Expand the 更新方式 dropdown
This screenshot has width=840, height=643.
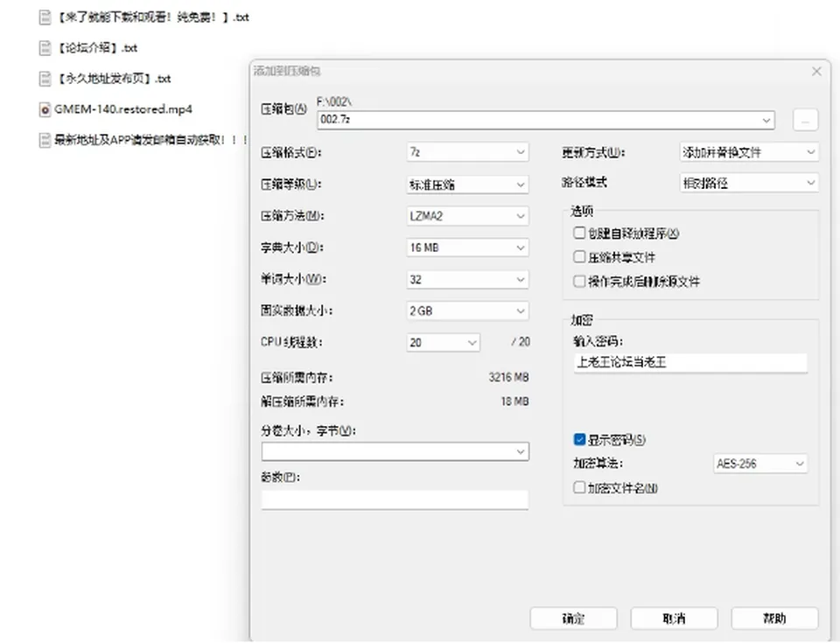tap(749, 152)
